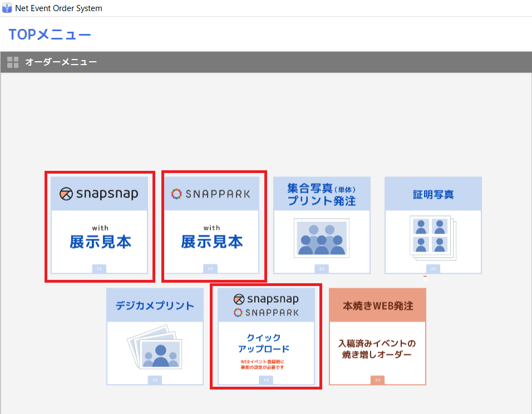Click the Net Event Order System app icon
The image size is (532, 414).
(7, 8)
